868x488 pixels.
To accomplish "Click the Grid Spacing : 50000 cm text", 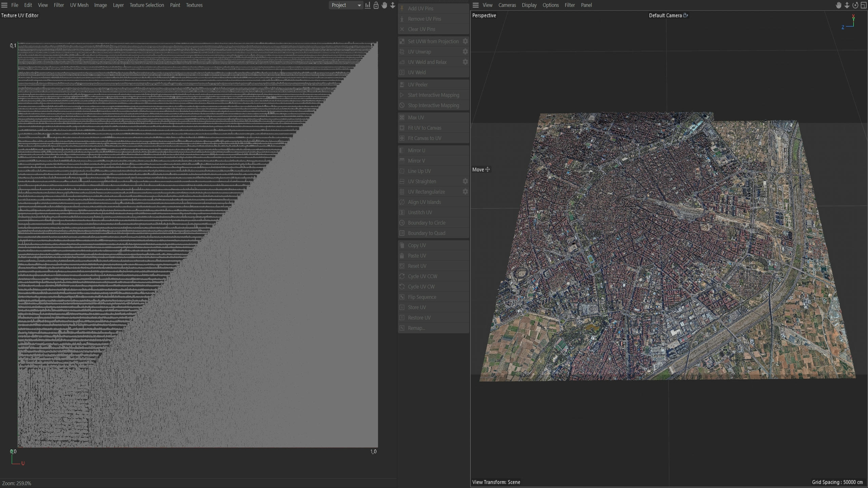I will (x=837, y=482).
